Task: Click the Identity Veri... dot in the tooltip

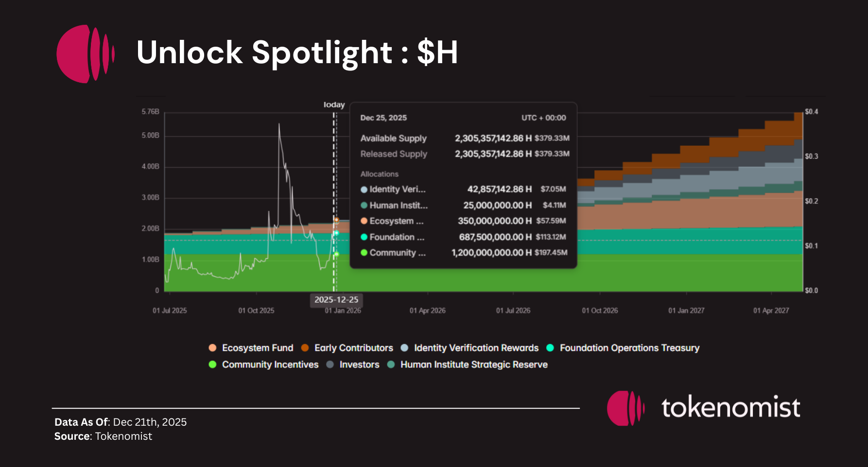Action: [364, 190]
